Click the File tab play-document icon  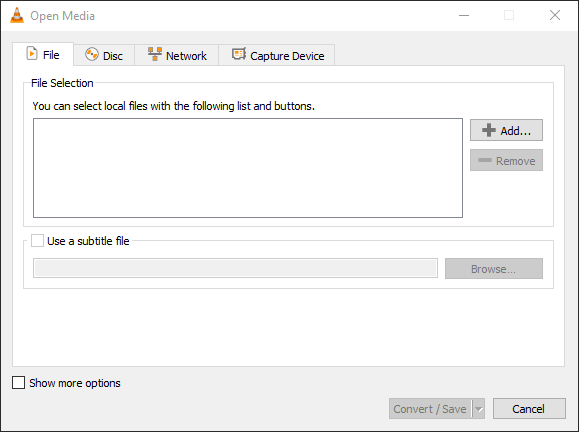[32, 54]
